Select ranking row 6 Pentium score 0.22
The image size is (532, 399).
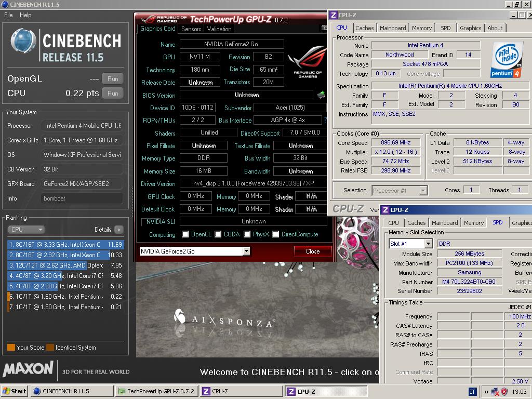[65, 297]
